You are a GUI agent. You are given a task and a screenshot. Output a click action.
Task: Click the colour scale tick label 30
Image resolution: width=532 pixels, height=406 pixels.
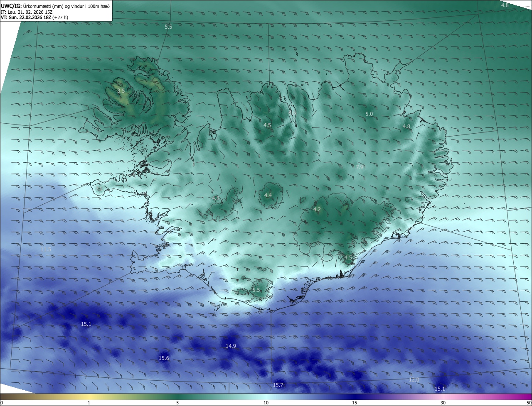tap(443, 403)
